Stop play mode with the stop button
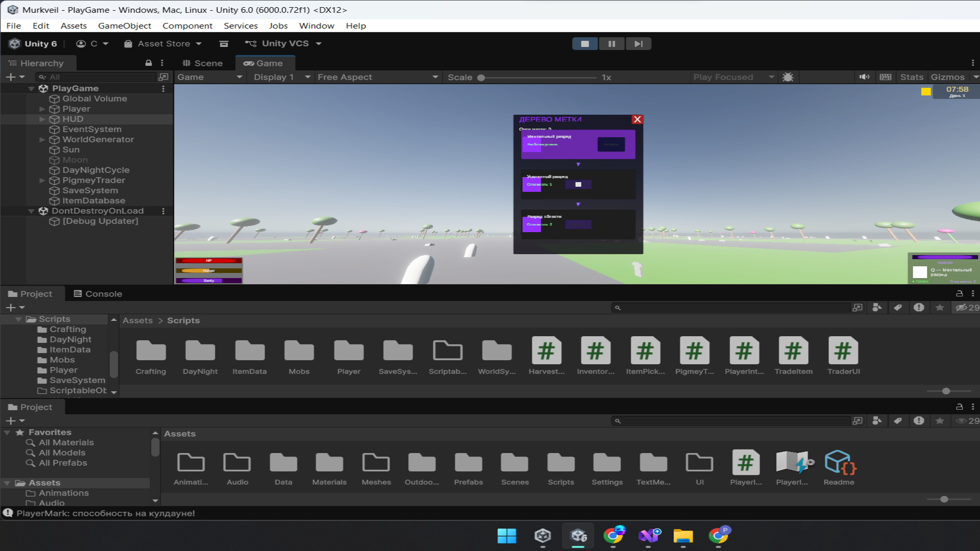Viewport: 980px width, 551px height. [585, 44]
